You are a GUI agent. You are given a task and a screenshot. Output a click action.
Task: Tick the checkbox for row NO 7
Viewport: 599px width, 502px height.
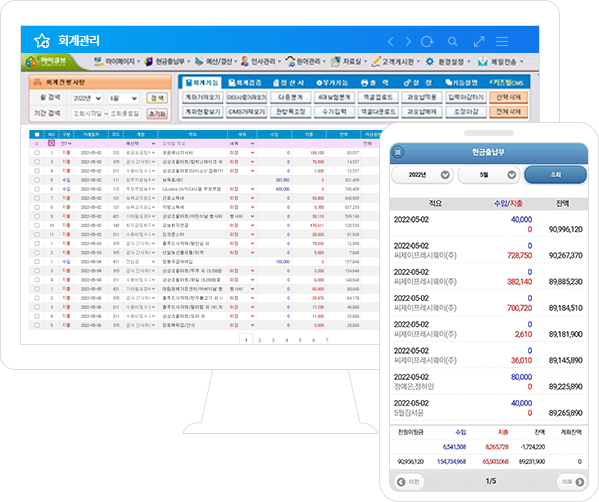pyautogui.click(x=37, y=198)
